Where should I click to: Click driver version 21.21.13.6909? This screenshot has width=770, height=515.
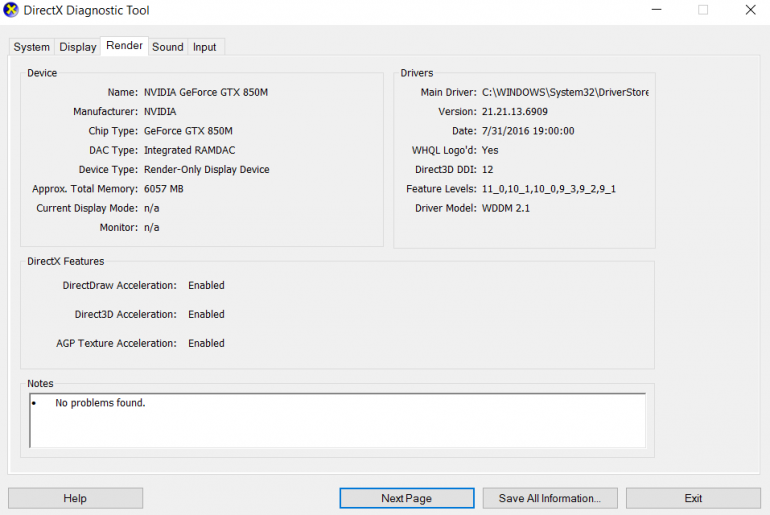coord(515,111)
